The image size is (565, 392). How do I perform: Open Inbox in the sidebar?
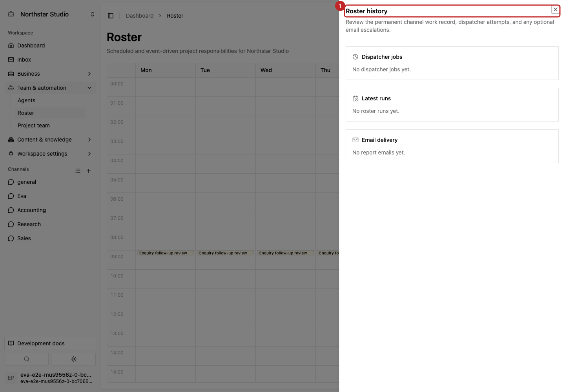50,60
